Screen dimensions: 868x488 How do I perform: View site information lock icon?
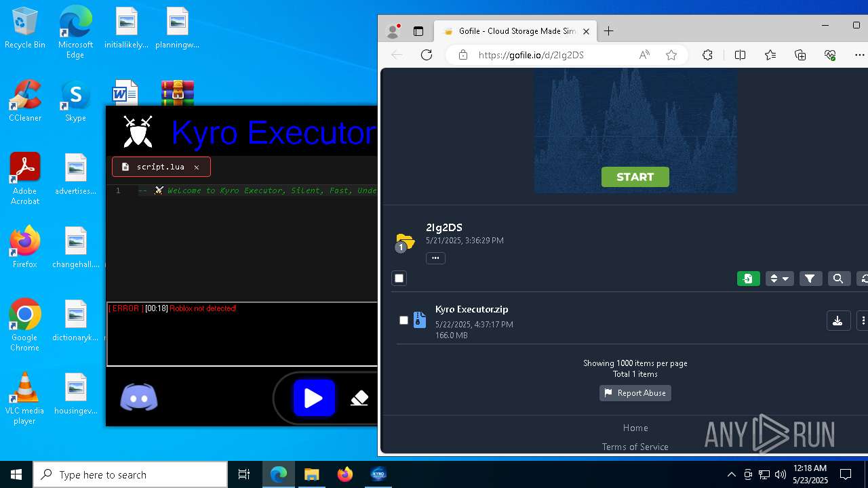tap(463, 55)
